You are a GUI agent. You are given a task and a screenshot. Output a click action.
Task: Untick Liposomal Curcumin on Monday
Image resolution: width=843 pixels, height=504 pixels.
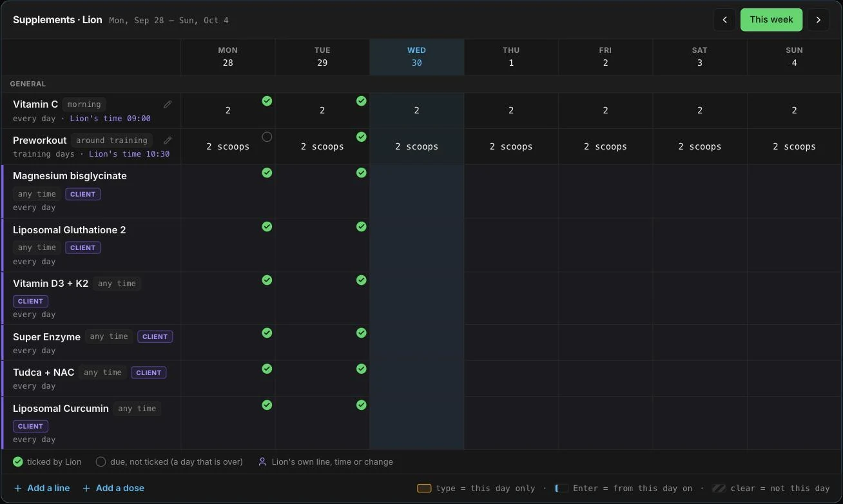[267, 405]
